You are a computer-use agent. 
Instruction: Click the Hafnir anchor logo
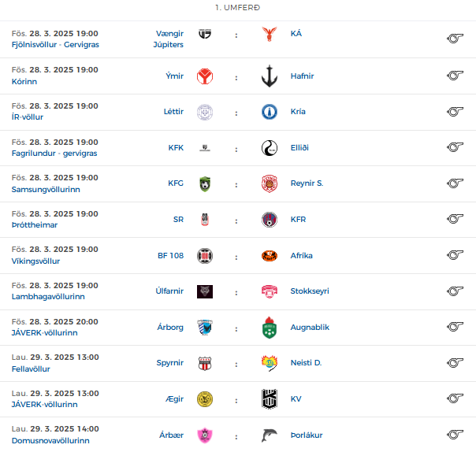pos(270,76)
